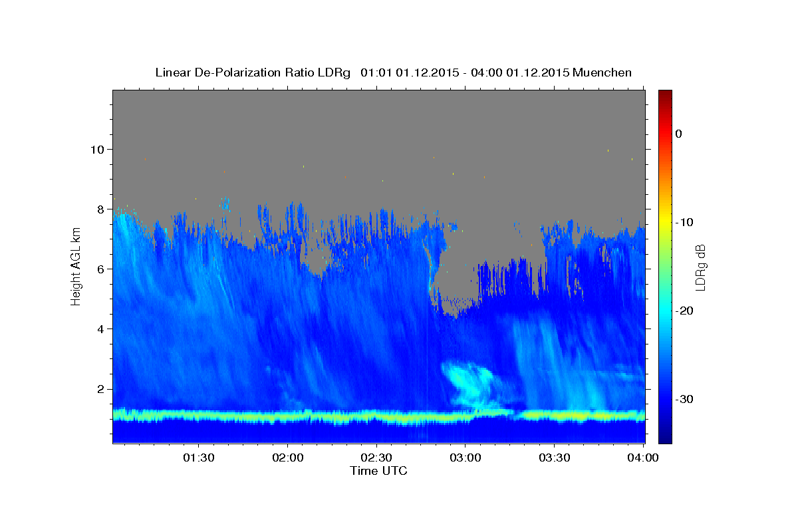Click the colorbar value 0
This screenshot has height=532, width=798.
678,134
